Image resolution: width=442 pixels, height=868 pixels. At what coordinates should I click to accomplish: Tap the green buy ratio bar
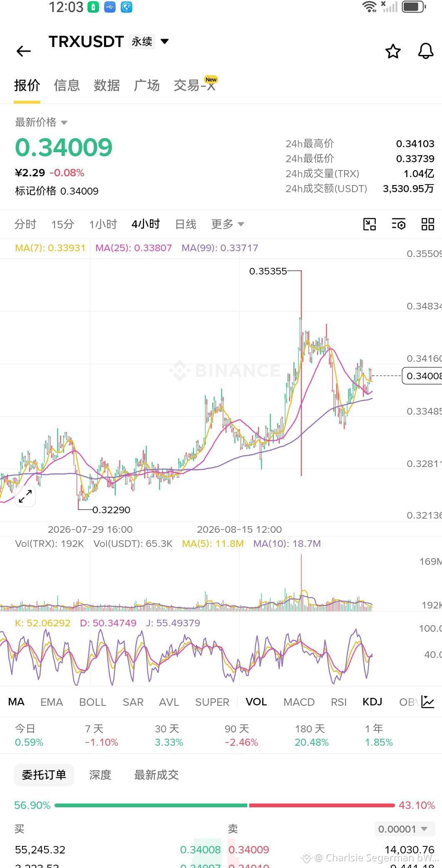pyautogui.click(x=151, y=805)
